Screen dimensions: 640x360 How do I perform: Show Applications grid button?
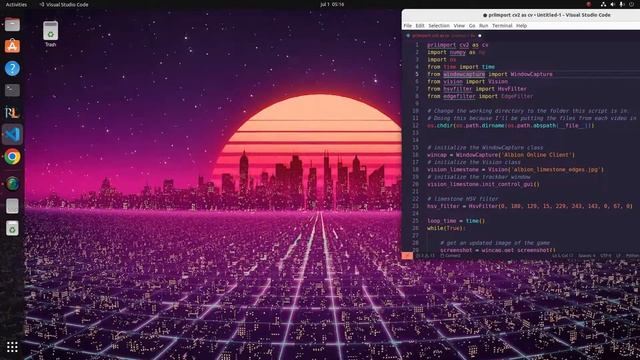click(12, 347)
